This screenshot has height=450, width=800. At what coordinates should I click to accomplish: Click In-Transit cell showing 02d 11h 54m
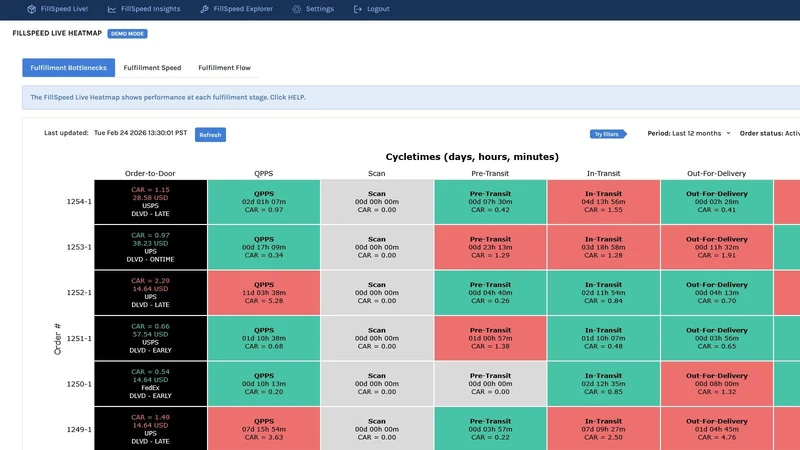(604, 292)
